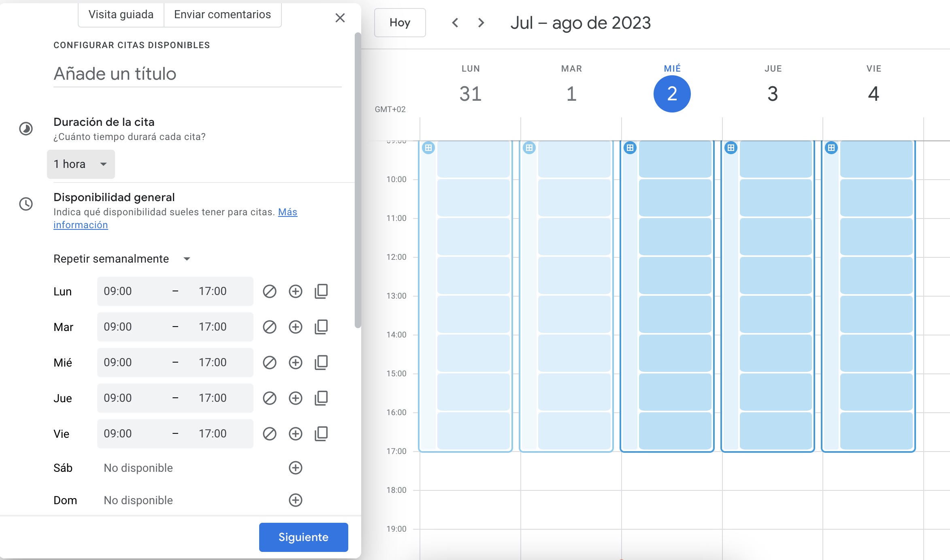Click the appointment grid icon on Wednesday 2
Image resolution: width=950 pixels, height=560 pixels.
click(x=630, y=148)
